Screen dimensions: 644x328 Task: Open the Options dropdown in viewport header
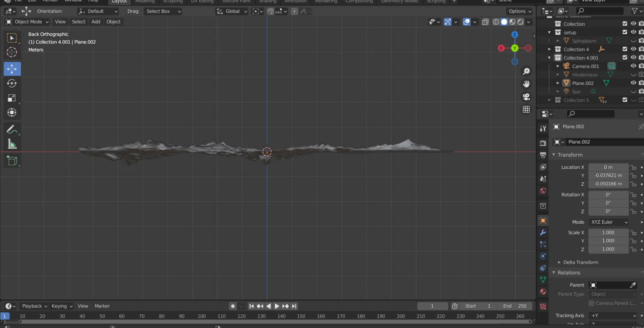point(520,11)
